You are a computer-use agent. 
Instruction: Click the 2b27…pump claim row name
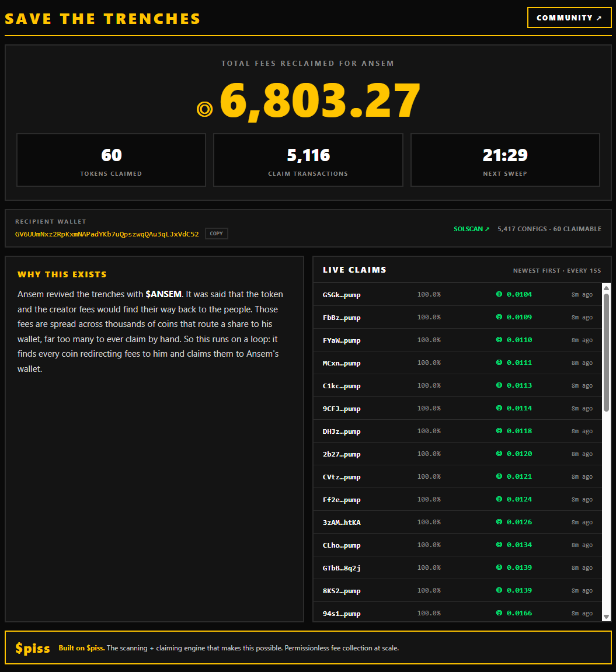click(342, 454)
